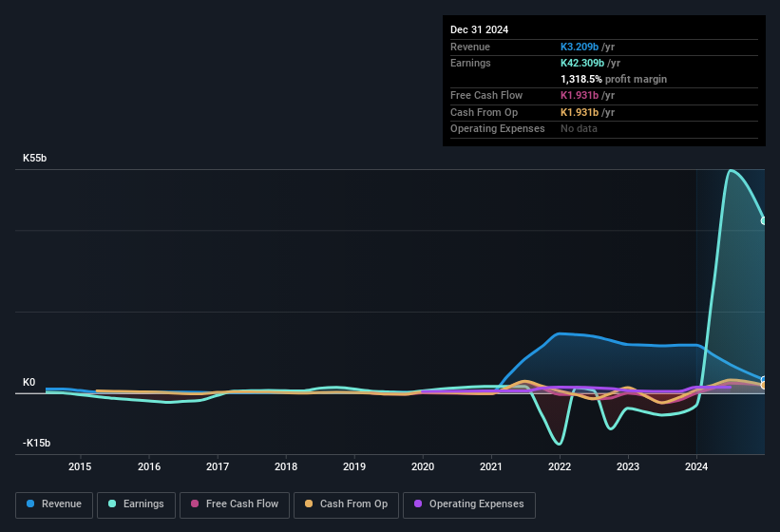Click the Cash From Op K1.931b value
Viewport: 780px width, 532px height.
[580, 112]
